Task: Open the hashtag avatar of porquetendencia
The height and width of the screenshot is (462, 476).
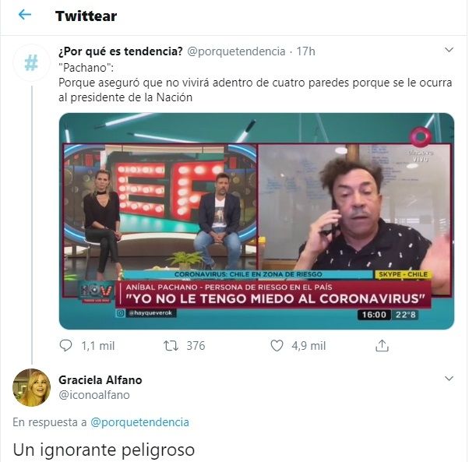Action: (31, 62)
